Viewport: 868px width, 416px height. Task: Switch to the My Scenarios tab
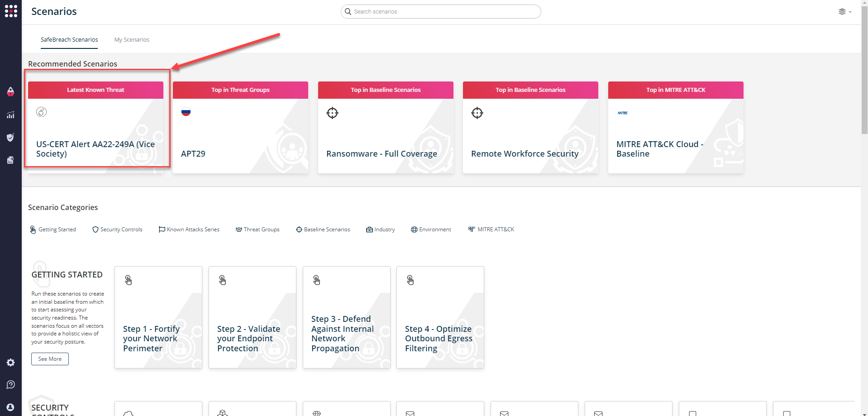(132, 39)
